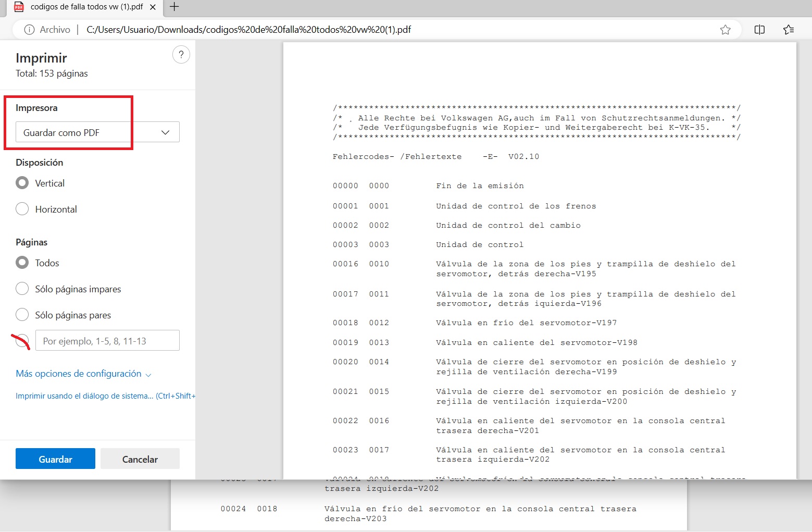Click the Impresora section label

36,108
